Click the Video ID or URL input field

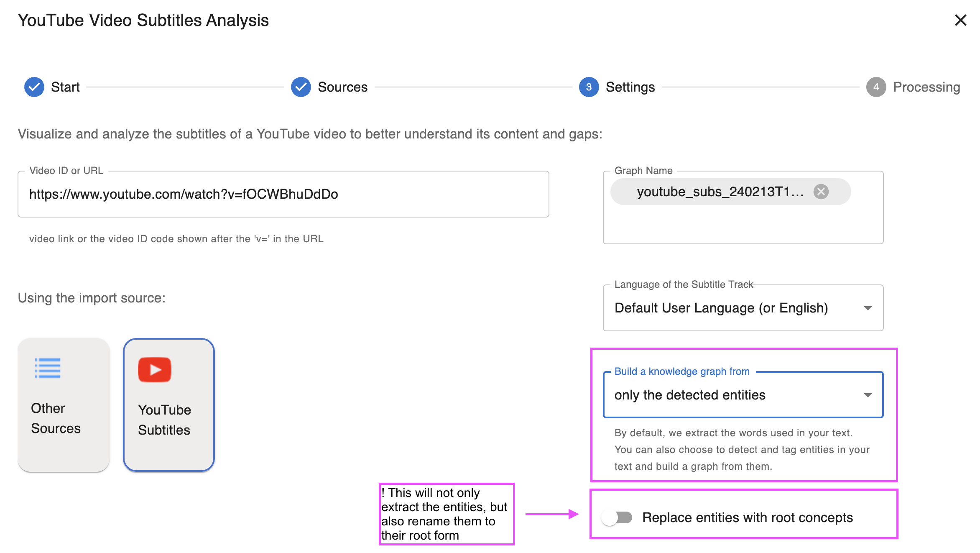pos(283,194)
